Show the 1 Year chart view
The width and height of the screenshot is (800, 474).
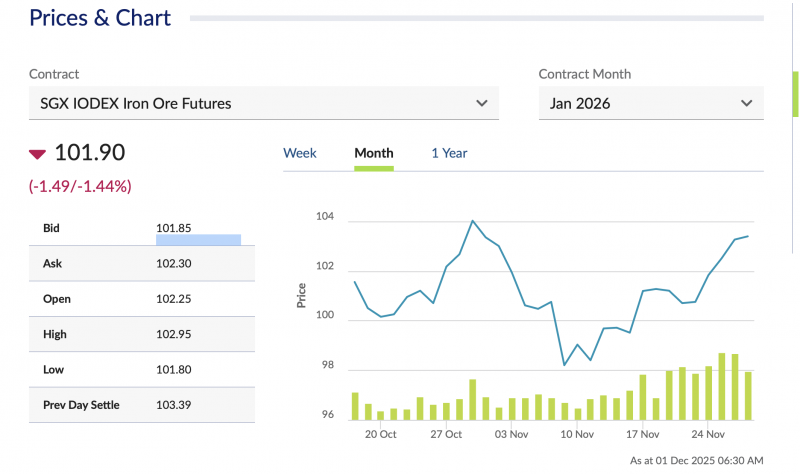click(449, 153)
